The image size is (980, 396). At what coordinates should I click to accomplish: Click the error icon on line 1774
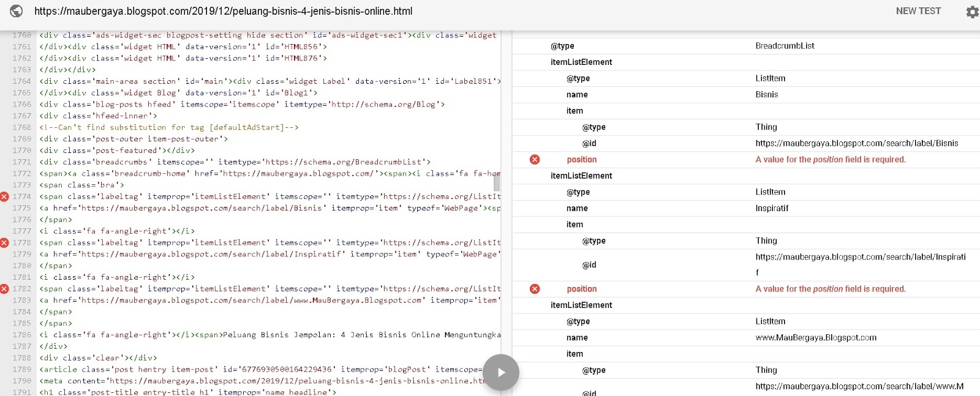point(4,196)
